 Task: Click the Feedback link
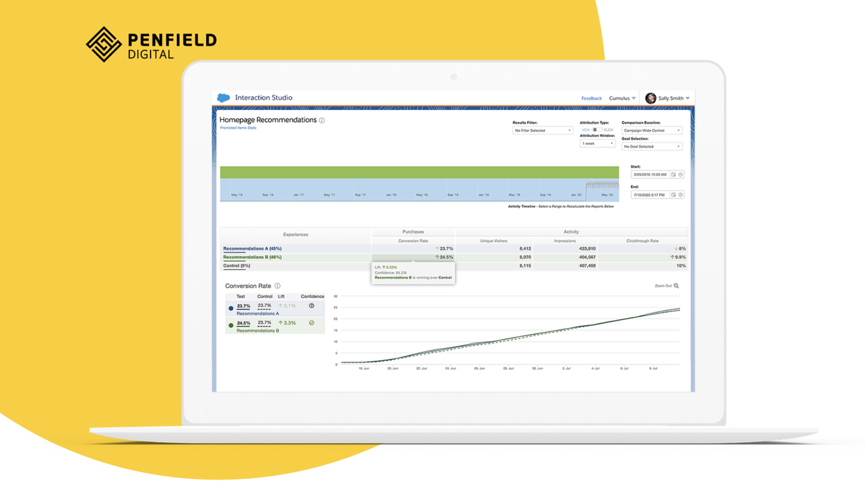591,99
